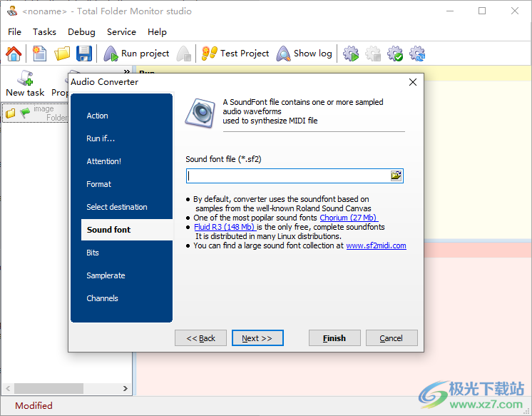Image resolution: width=532 pixels, height=416 pixels.
Task: Open Chorium (27 Mb) link
Action: coord(349,218)
